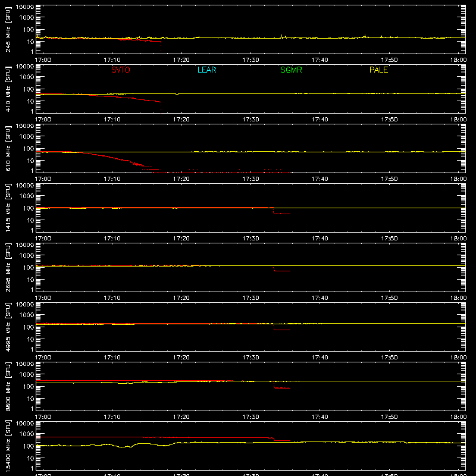Click the yellow PALE station label
Screen dimensions: 476x476
tap(378, 70)
